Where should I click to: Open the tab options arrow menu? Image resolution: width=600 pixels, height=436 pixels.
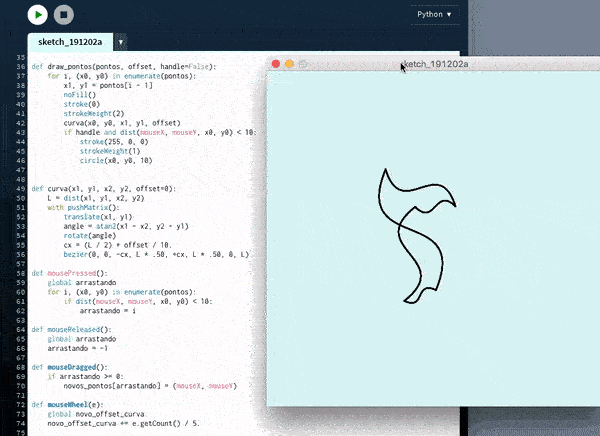coord(121,43)
